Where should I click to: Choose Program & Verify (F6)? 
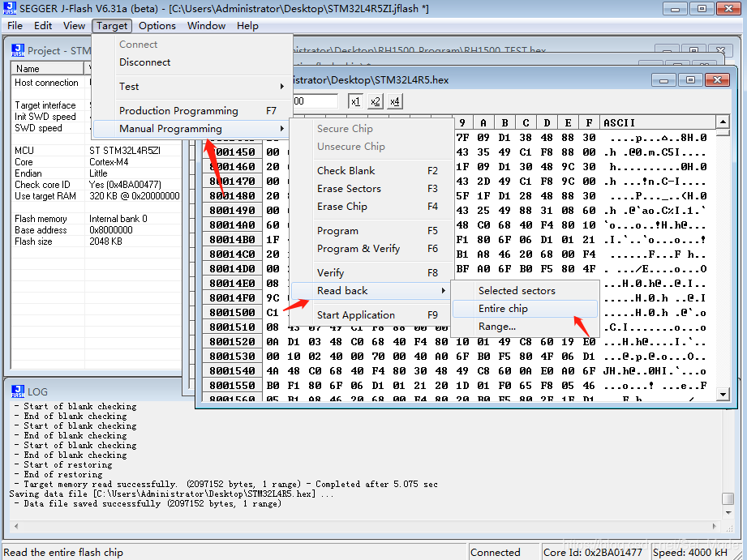coord(372,249)
